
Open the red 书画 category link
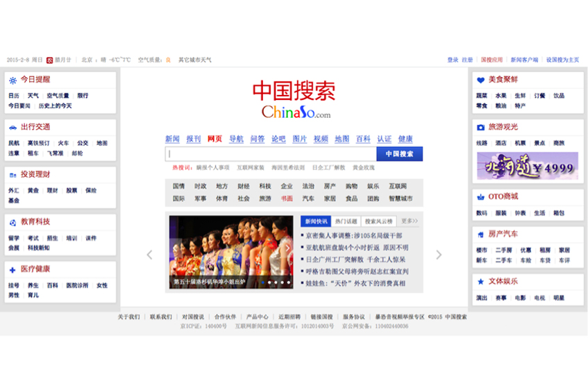(x=287, y=198)
